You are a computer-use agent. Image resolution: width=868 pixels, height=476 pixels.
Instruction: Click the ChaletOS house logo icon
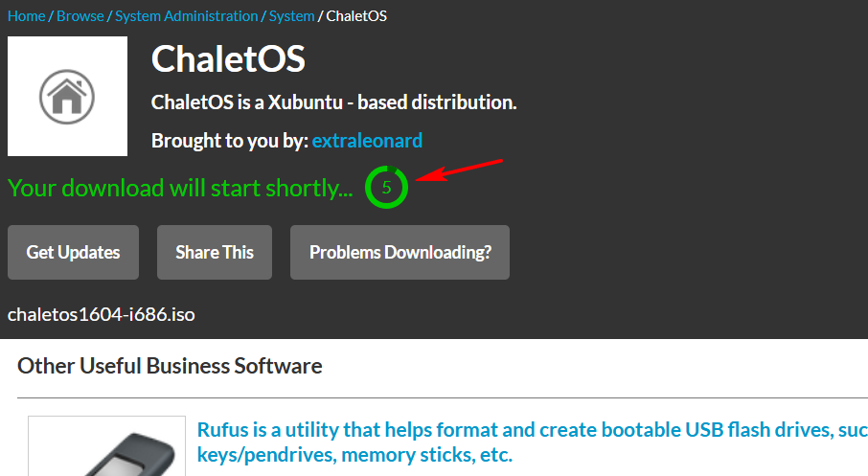tap(67, 97)
